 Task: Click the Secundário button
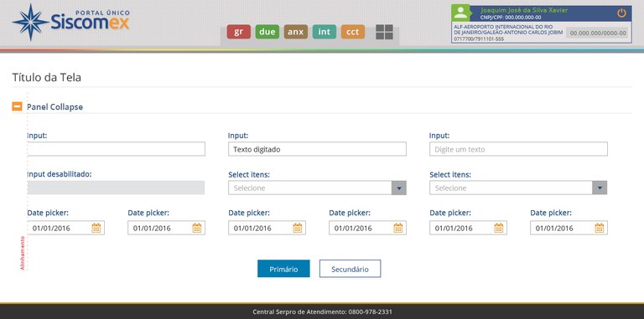click(350, 269)
